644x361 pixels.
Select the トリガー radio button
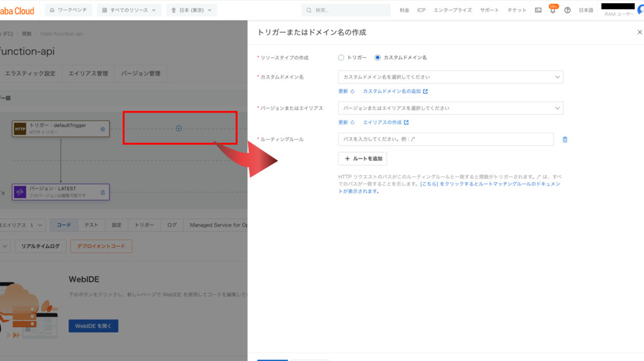[x=341, y=57]
